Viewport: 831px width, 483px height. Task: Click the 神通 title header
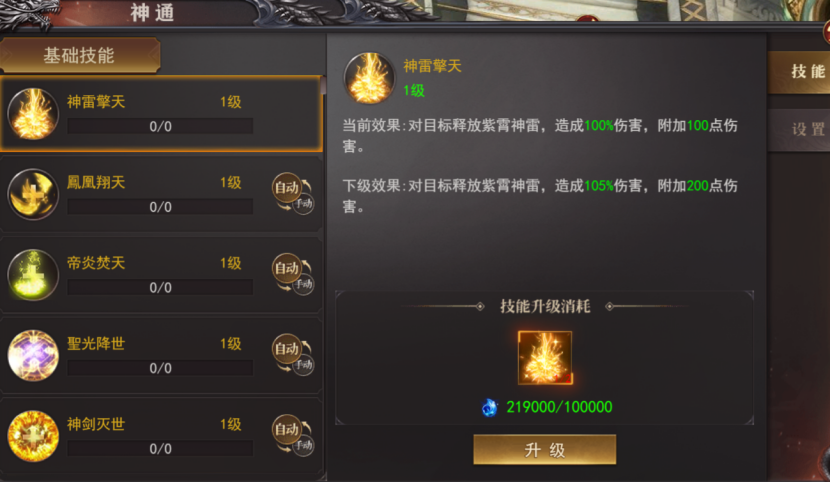click(152, 13)
